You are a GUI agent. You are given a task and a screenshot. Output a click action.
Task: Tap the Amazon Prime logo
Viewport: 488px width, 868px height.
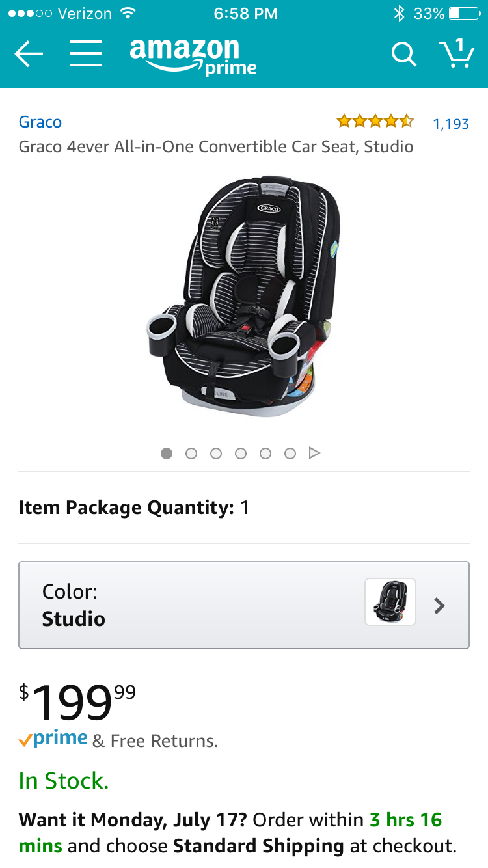pyautogui.click(x=193, y=57)
